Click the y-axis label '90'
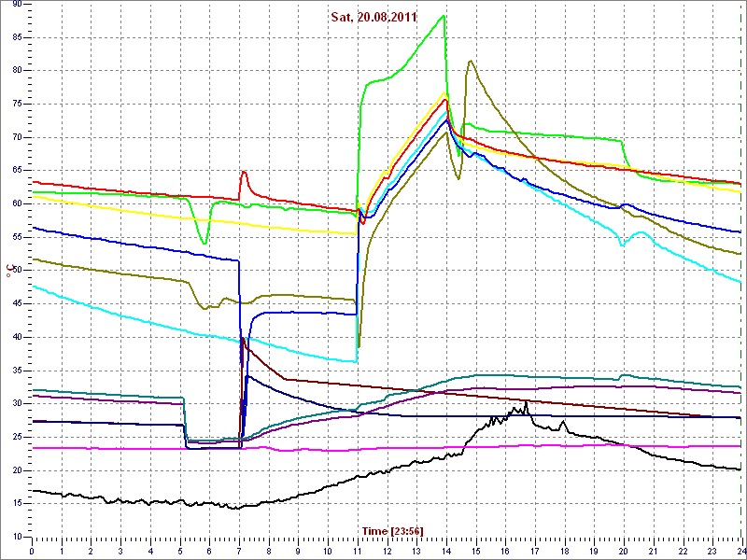This screenshot has width=747, height=560. [x=18, y=5]
